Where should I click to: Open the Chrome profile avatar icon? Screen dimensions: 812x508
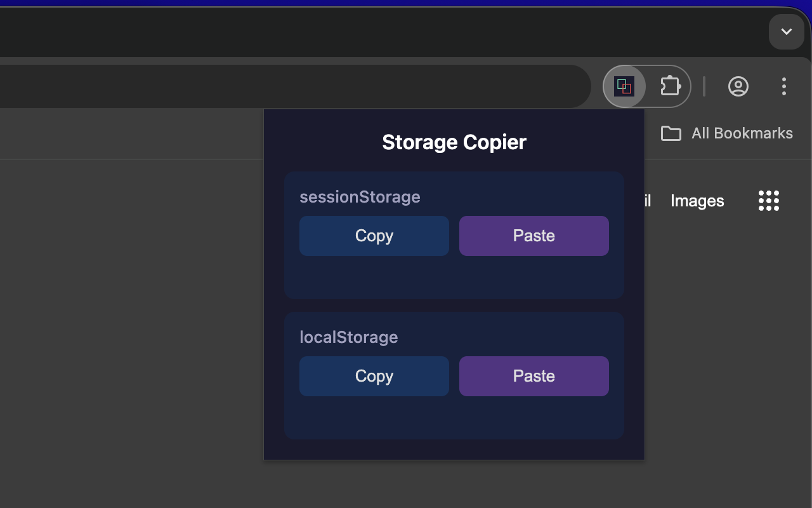pos(738,86)
